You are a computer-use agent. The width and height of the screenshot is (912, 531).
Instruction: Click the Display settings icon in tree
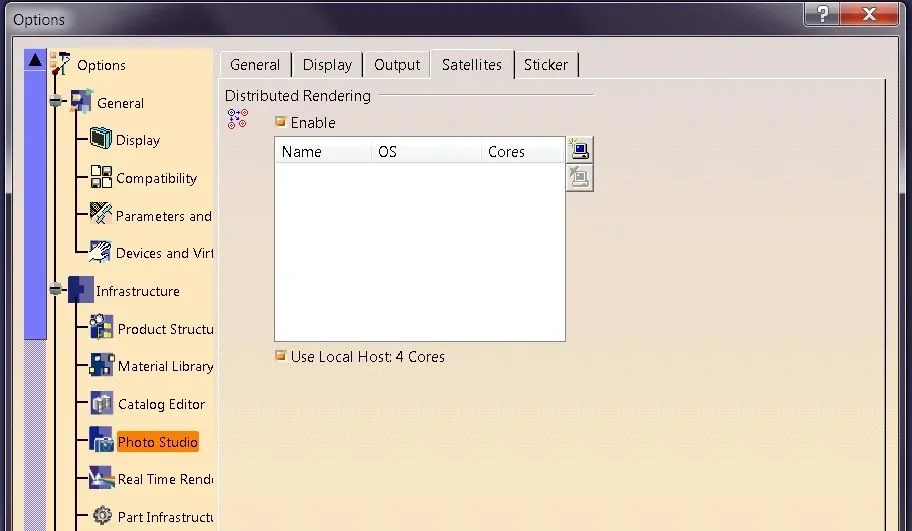click(101, 140)
